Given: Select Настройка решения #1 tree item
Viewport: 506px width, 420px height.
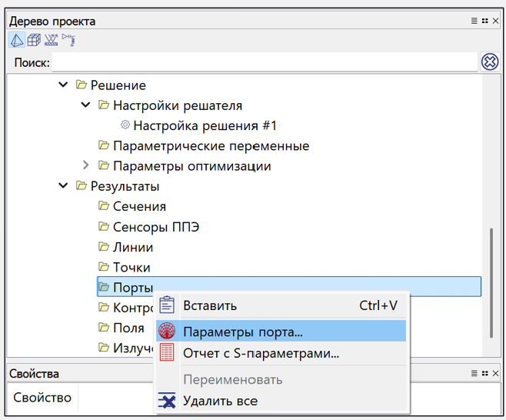Looking at the screenshot, I should [205, 125].
